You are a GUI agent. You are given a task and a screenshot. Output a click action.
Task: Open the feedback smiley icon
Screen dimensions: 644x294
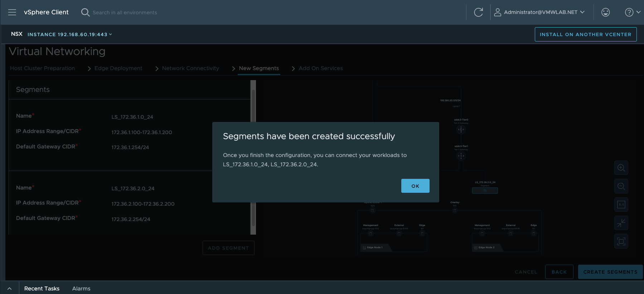605,13
